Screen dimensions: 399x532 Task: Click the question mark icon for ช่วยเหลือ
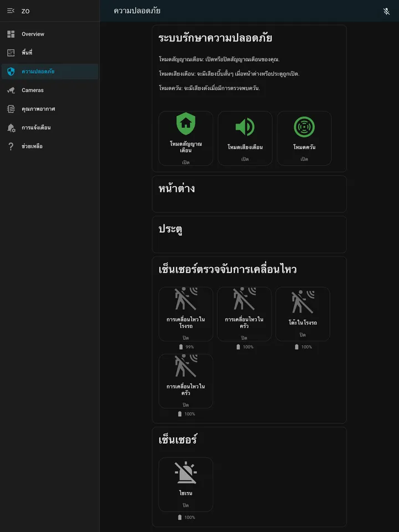tap(11, 146)
